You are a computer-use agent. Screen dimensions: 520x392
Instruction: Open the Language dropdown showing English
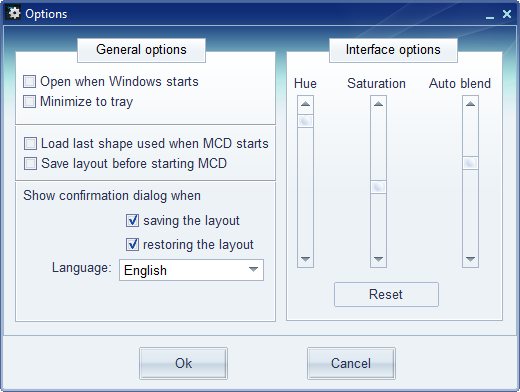coord(191,270)
